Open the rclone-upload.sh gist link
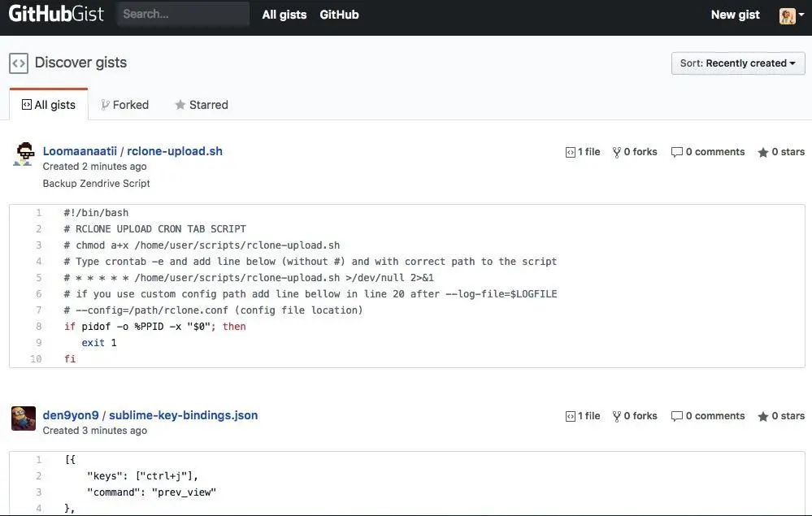Screen dimensions: 812x516 175,151
